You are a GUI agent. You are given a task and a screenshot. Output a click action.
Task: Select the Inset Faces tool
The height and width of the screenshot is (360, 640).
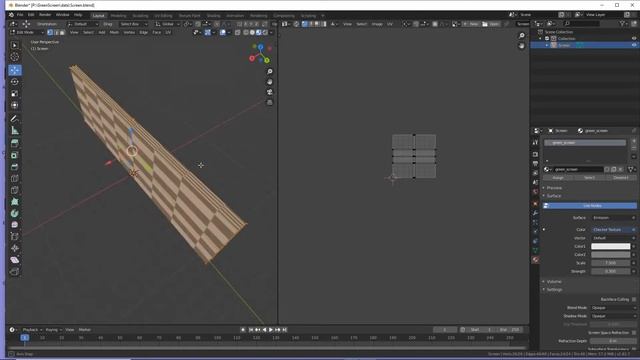15,155
